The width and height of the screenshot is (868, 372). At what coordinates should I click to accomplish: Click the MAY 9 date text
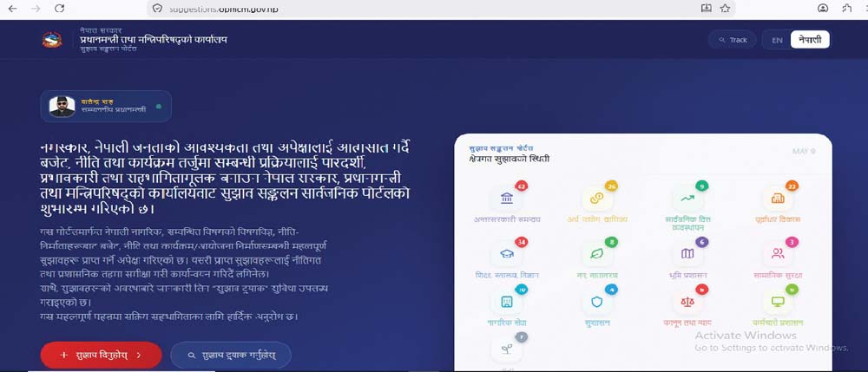(804, 151)
